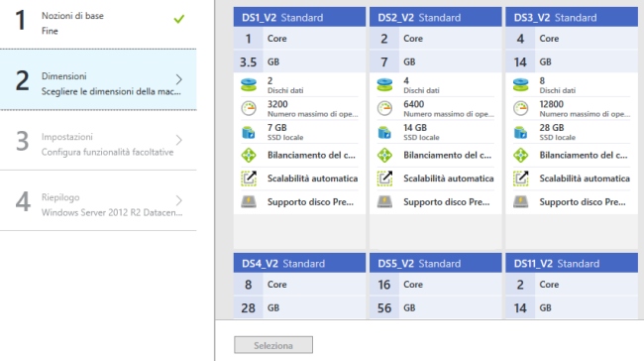Click the max IOPS gauge icon in DS2_V2 card

[x=384, y=108]
